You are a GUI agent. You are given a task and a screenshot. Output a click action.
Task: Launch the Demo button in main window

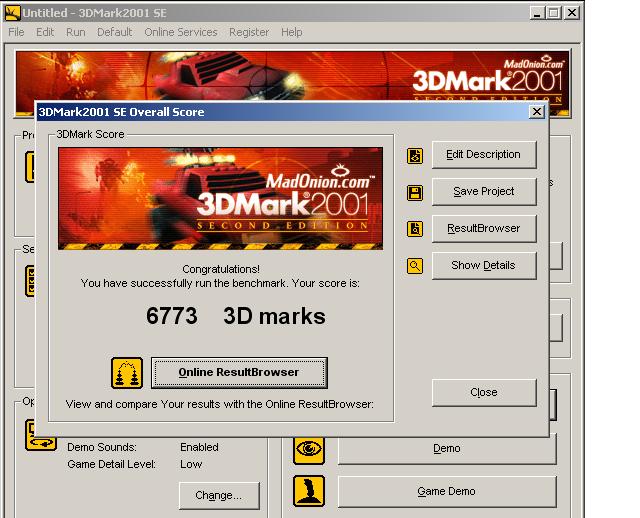tap(447, 449)
